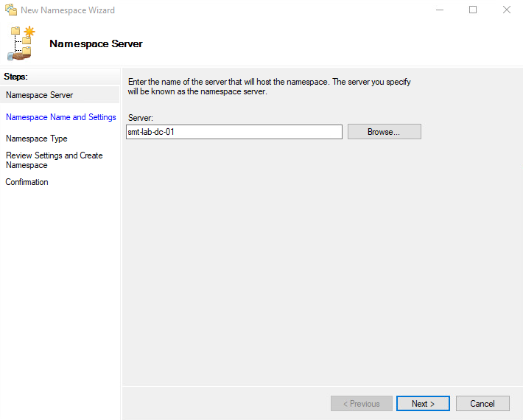The width and height of the screenshot is (523, 420).
Task: Close the New Namespace Wizard window
Action: pyautogui.click(x=507, y=10)
